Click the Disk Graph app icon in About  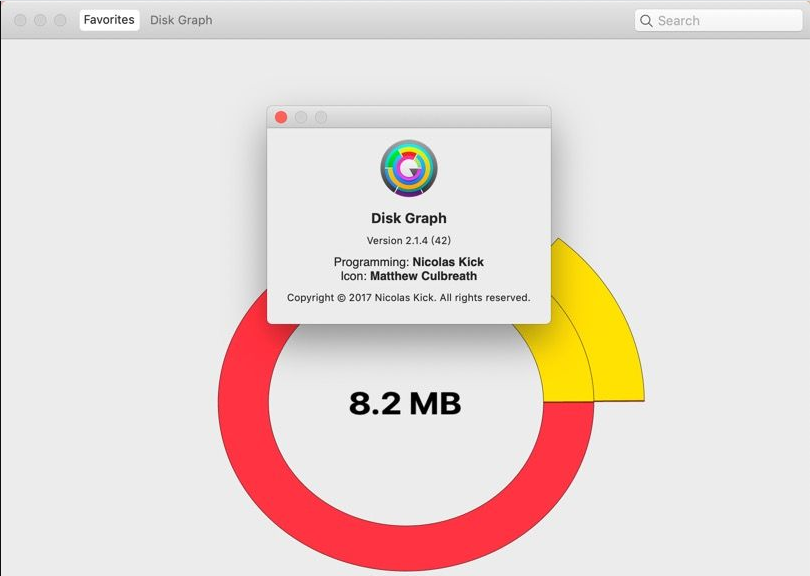(x=408, y=168)
